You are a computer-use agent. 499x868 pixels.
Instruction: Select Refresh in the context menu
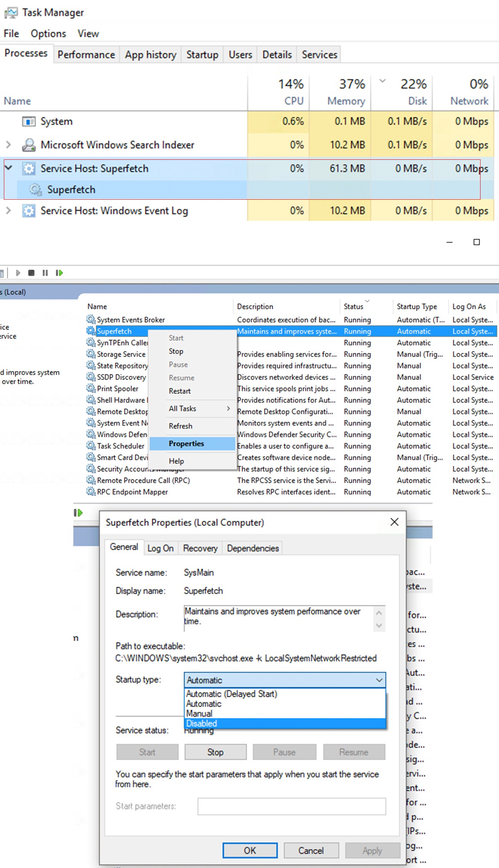[x=192, y=426]
